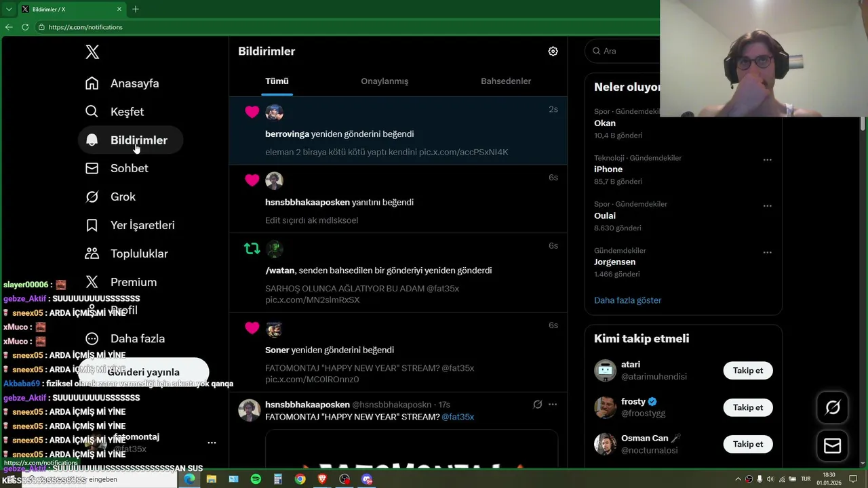
Task: Click the @fat35x mention in the post
Action: click(458, 417)
